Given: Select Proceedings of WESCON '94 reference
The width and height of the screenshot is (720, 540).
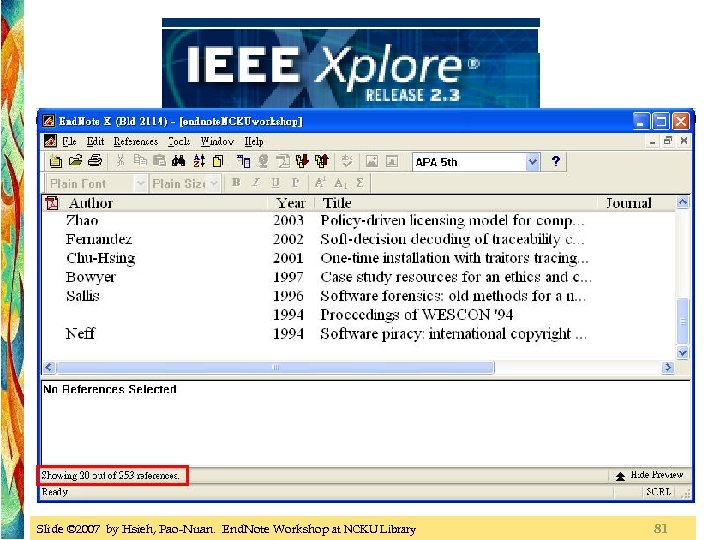Looking at the screenshot, I should (358, 315).
